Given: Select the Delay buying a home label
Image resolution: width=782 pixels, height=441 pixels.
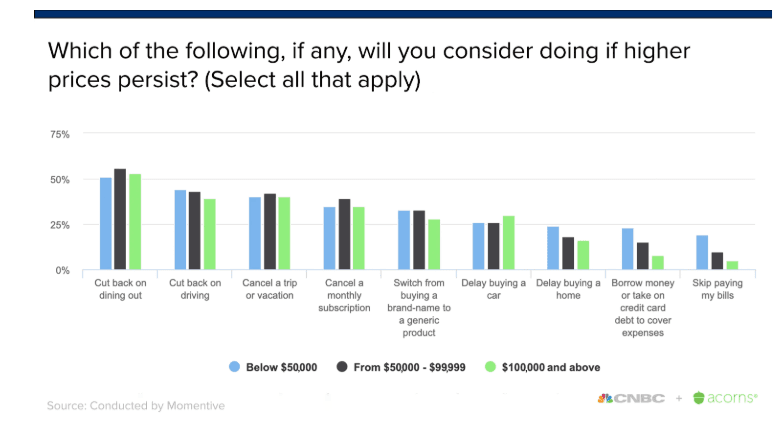Looking at the screenshot, I should (568, 289).
